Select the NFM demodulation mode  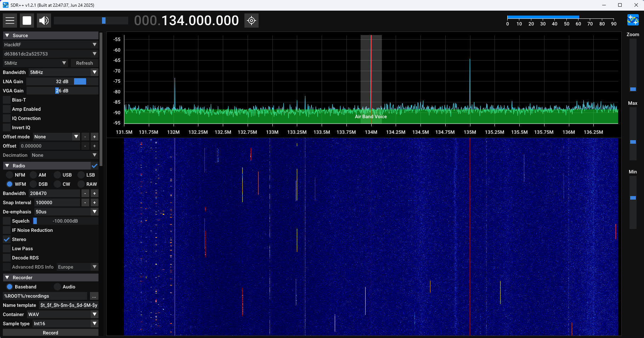tap(10, 175)
